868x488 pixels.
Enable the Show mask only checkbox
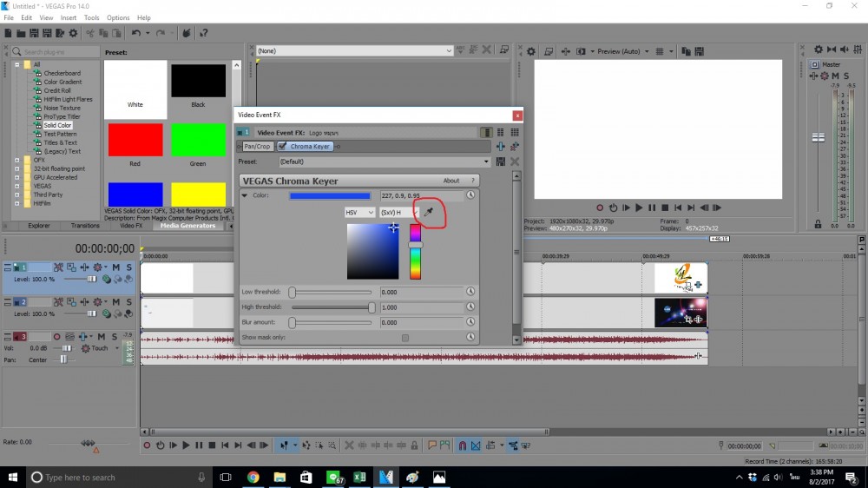(405, 337)
